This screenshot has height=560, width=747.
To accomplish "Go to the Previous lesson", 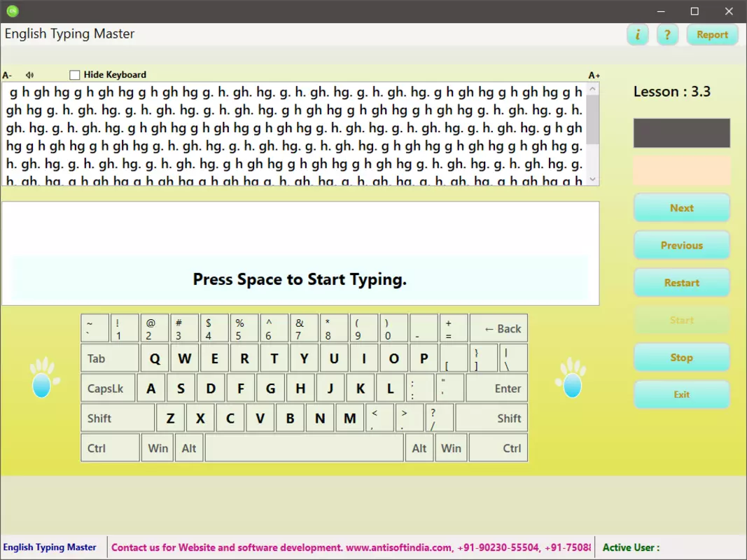I will [x=682, y=245].
